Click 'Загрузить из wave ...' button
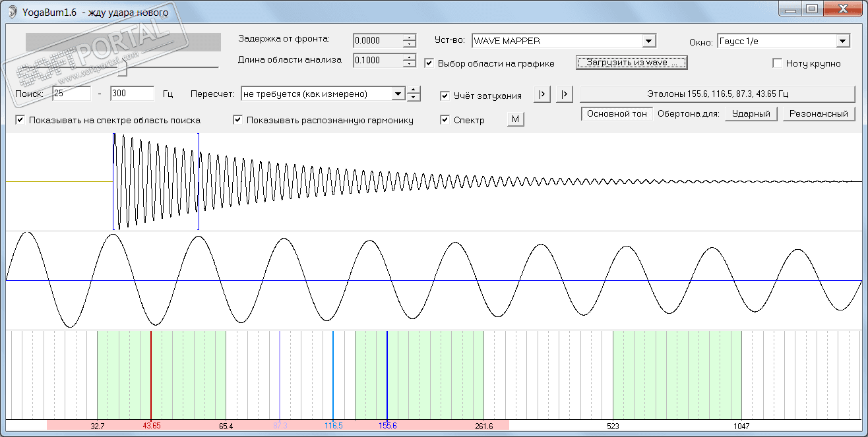The height and width of the screenshot is (437, 868). pyautogui.click(x=633, y=63)
